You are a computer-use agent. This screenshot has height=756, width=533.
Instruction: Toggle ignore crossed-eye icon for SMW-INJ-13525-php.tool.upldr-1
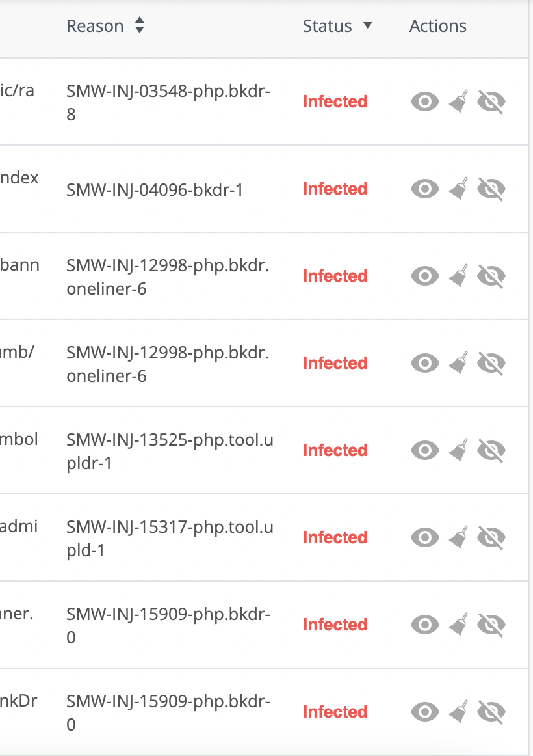[491, 450]
